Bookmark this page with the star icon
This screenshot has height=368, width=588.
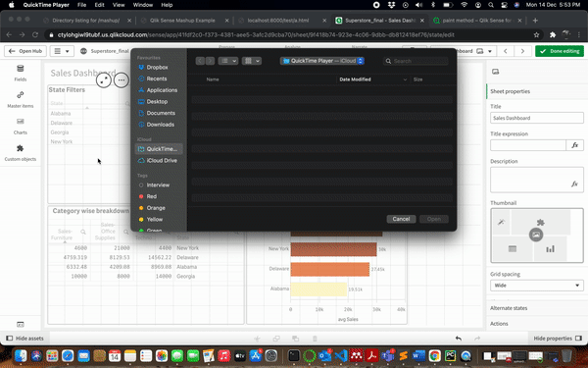pyautogui.click(x=536, y=35)
